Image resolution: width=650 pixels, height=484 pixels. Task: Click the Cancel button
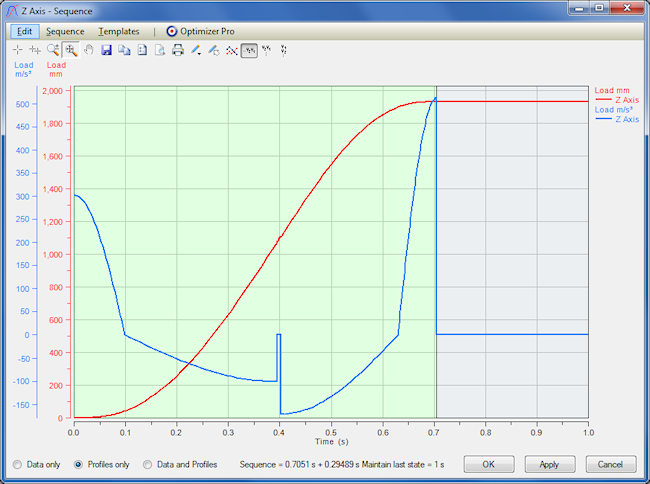click(x=611, y=464)
